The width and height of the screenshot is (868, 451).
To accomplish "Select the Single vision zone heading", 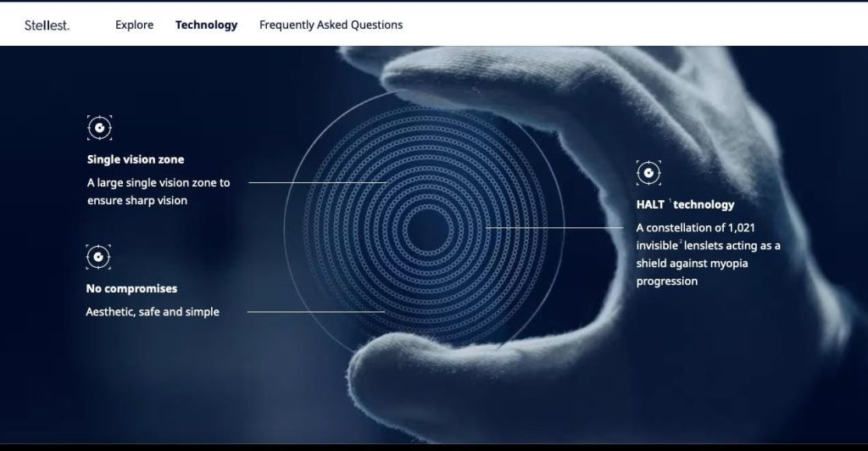I will tap(135, 159).
